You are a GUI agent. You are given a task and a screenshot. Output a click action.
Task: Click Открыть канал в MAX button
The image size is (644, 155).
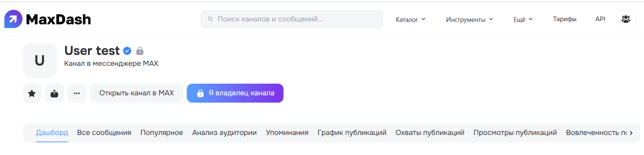[137, 93]
